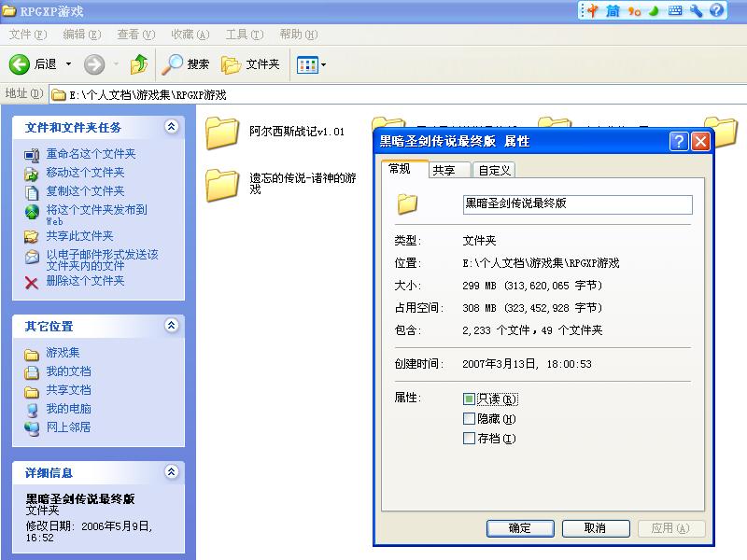The image size is (747, 560).
Task: Click the 网上邻居 network icon
Action: 32,428
